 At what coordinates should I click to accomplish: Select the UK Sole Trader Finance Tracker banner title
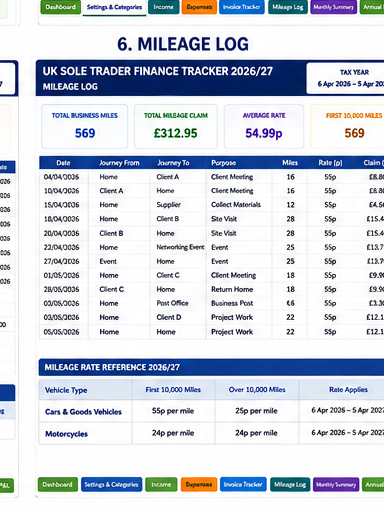[158, 71]
